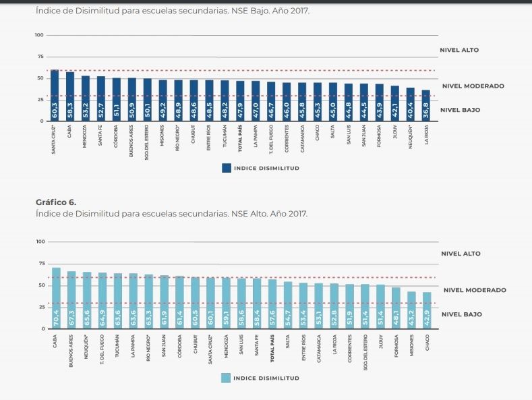This screenshot has height=400, width=532.
Task: Click the Formosa bar labeled 48,1
Action: pyautogui.click(x=396, y=308)
